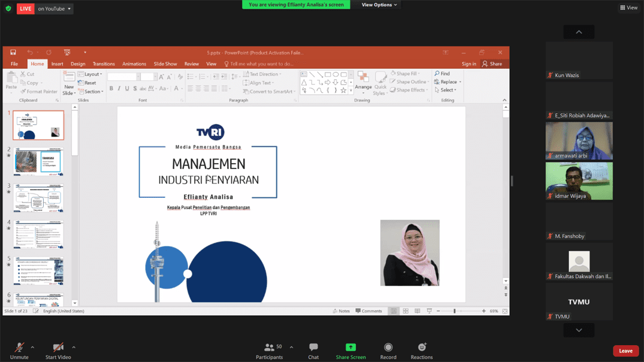The image size is (644, 362).
Task: Click Increase Font Size
Action: pyautogui.click(x=161, y=77)
